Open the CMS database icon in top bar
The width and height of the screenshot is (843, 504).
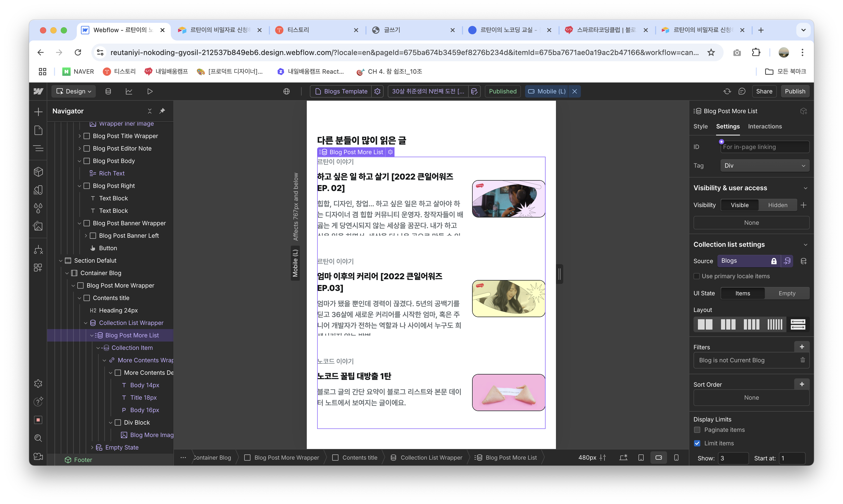(x=108, y=91)
